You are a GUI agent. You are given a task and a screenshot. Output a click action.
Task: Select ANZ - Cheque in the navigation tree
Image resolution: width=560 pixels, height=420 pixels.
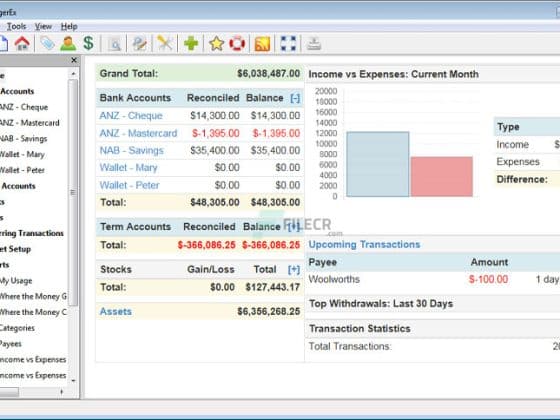pyautogui.click(x=24, y=107)
